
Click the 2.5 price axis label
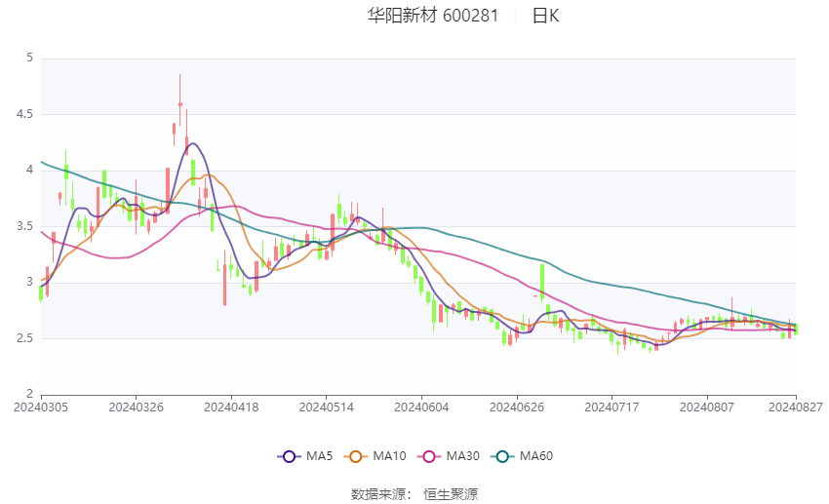[24, 338]
